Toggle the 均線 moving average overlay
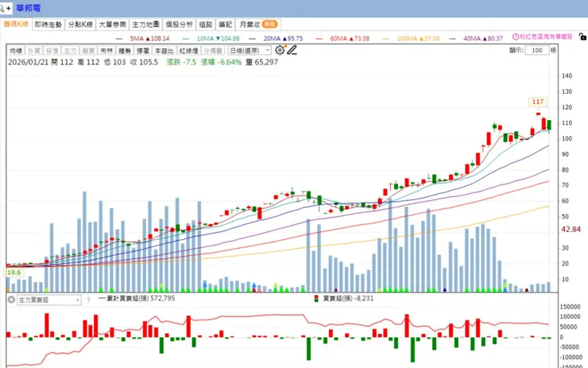This screenshot has width=588, height=368. [16, 51]
